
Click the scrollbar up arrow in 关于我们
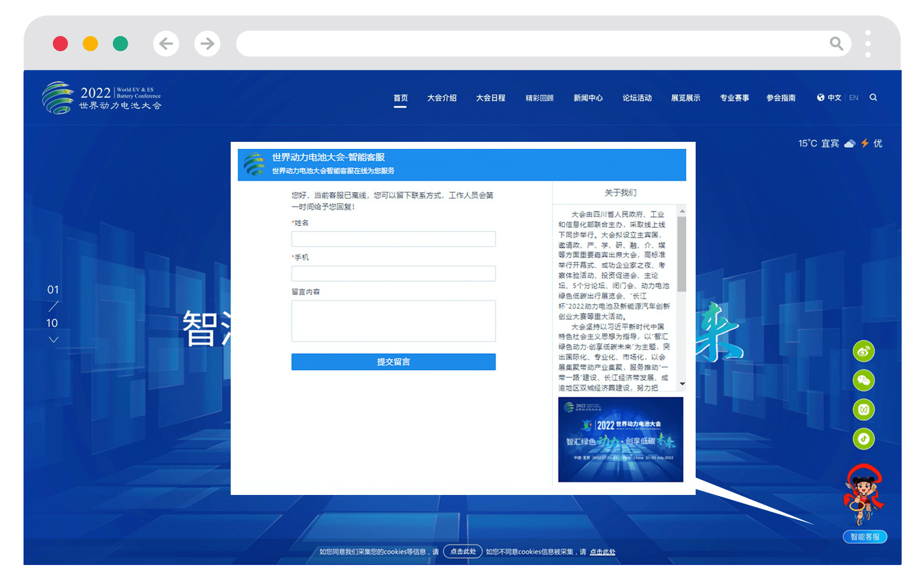[x=682, y=211]
